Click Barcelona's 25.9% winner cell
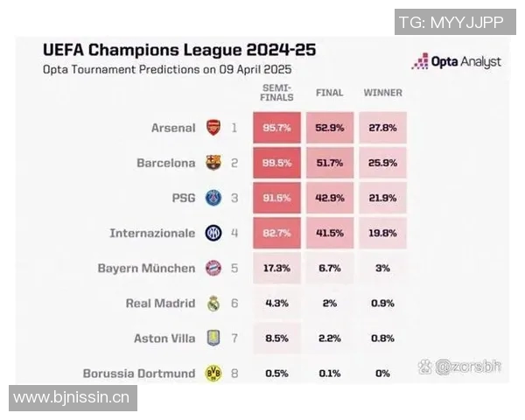Screen dimensions: 525x420 [382, 163]
